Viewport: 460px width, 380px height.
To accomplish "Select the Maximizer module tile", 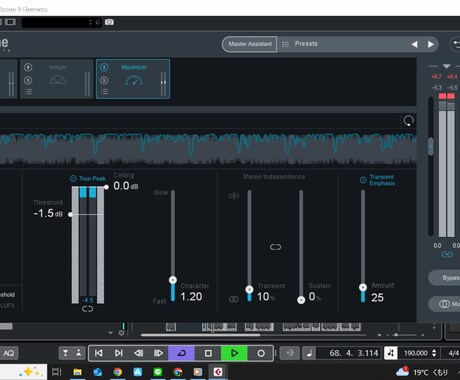I will [x=133, y=79].
